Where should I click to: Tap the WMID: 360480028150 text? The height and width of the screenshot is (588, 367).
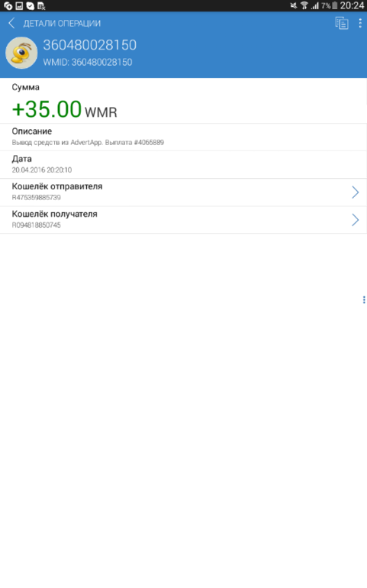88,62
